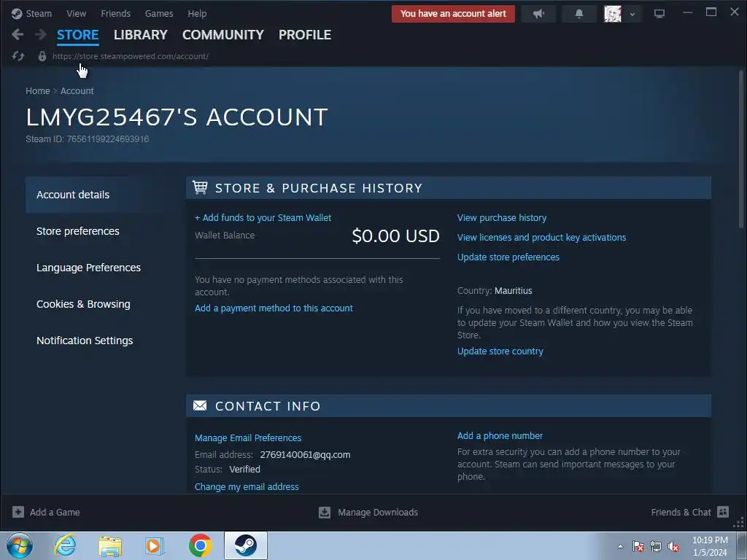Launch Google Chrome from taskbar
Viewport: 747px width, 560px height.
200,545
